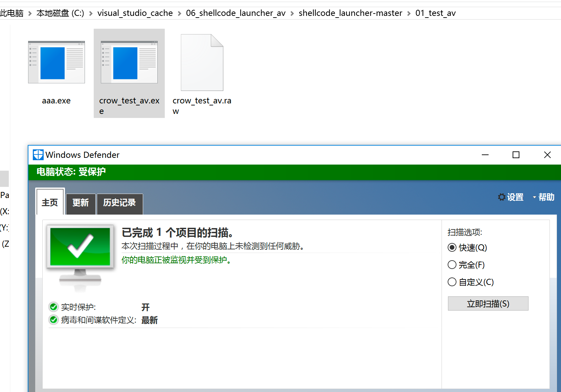Viewport: 561px width, 392px height.
Task: Minimize the Windows Defender window
Action: click(485, 155)
